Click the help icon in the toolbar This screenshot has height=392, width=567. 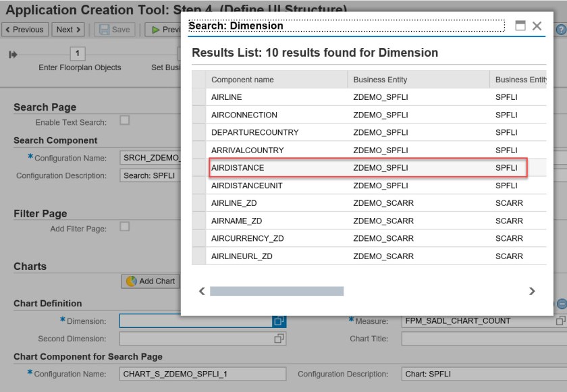point(560,30)
